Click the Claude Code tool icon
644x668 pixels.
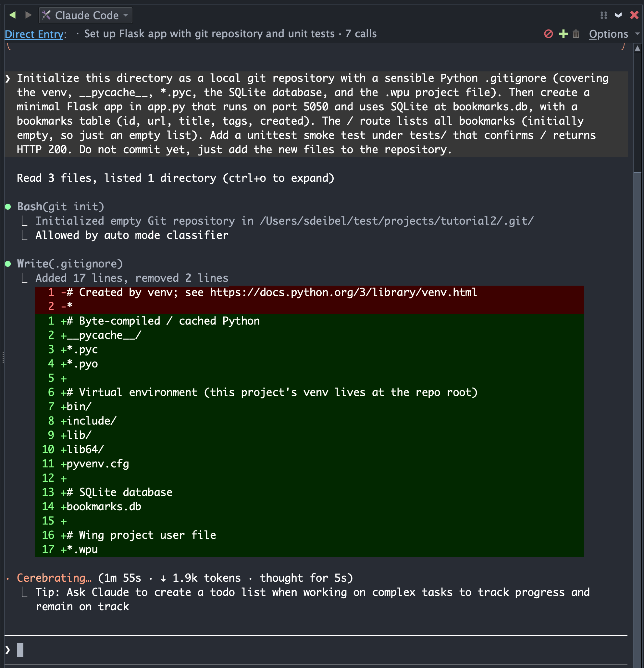coord(46,15)
